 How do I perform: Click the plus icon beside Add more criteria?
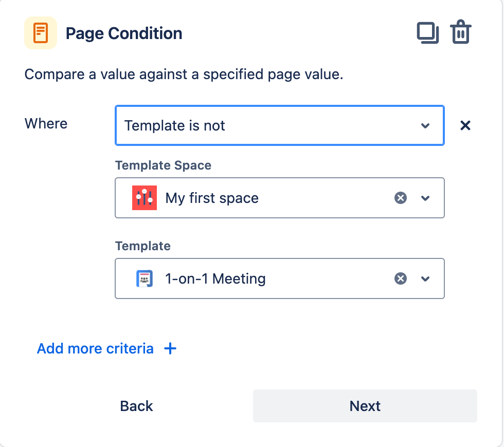click(x=170, y=349)
